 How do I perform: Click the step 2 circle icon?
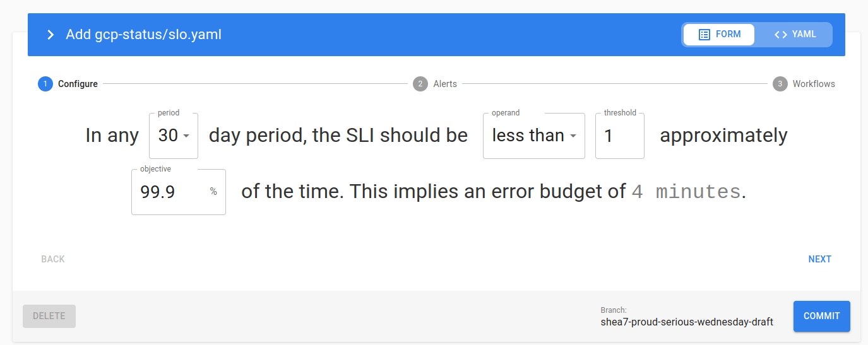[x=420, y=84]
